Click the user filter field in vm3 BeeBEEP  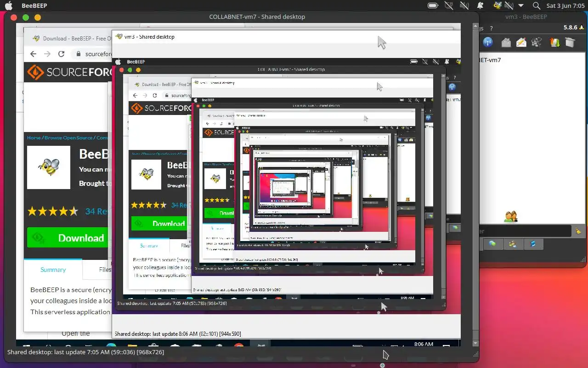click(x=525, y=231)
